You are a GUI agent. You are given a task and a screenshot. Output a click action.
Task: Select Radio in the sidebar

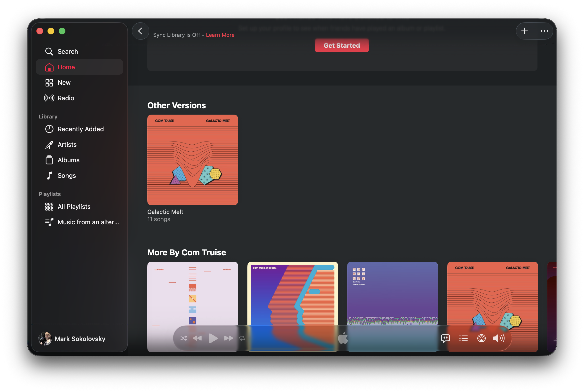point(65,98)
